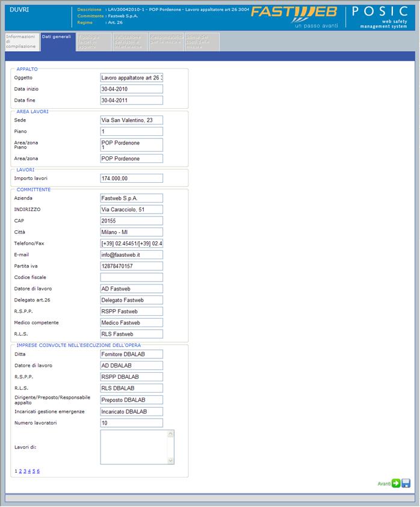The height and width of the screenshot is (507, 420).
Task: Click the Data inizio field showing 30-04-2010
Action: (132, 89)
